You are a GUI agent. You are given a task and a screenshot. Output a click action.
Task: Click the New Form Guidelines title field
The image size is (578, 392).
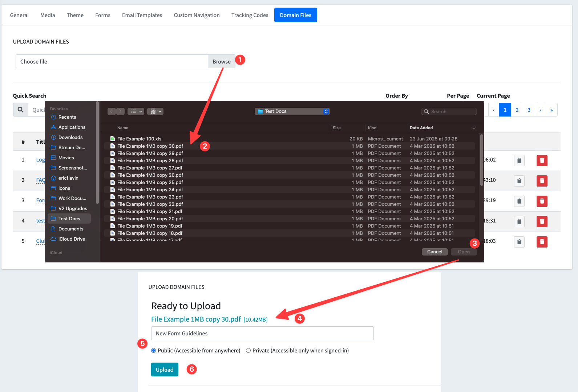tap(262, 333)
